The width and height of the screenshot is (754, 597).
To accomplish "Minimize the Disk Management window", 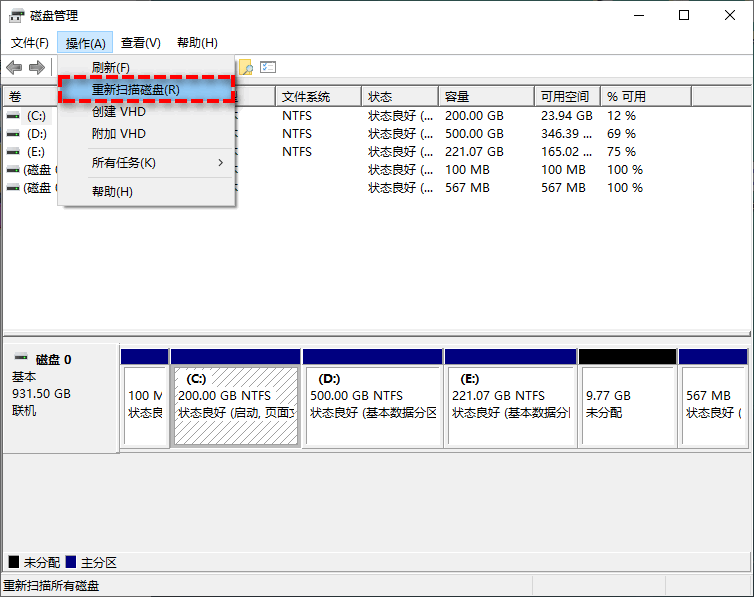I will (639, 15).
